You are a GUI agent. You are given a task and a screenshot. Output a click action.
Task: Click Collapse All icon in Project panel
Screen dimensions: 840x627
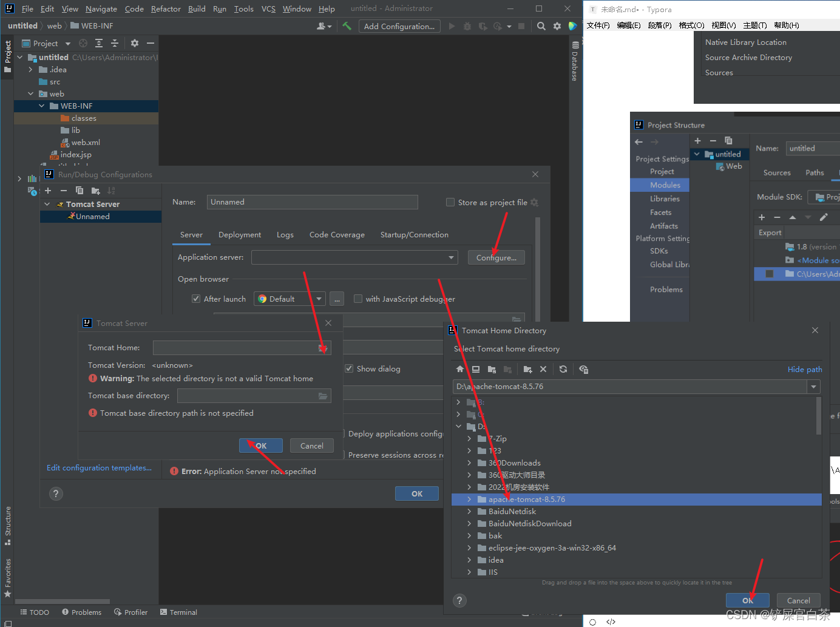click(115, 43)
